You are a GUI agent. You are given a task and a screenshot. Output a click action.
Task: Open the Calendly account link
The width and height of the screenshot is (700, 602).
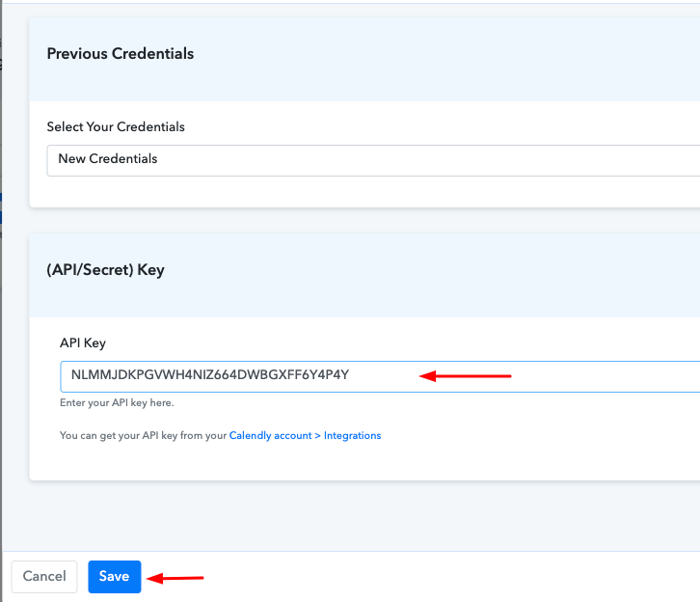(270, 435)
